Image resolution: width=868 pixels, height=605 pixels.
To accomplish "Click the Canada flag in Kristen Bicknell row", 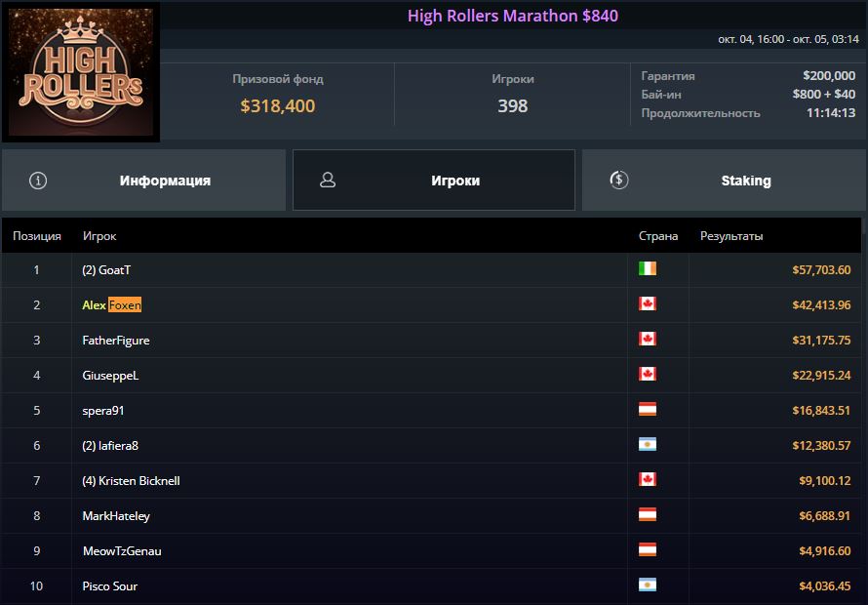I will tap(648, 479).
